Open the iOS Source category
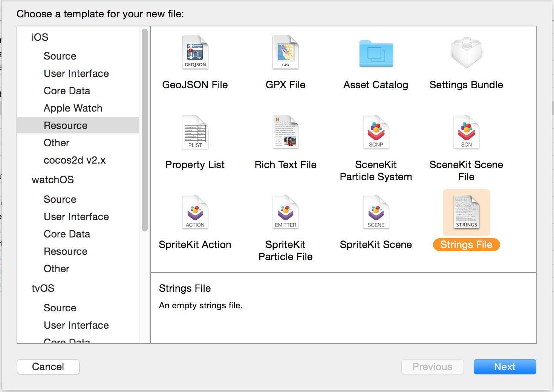Image resolution: width=554 pixels, height=392 pixels. 60,56
